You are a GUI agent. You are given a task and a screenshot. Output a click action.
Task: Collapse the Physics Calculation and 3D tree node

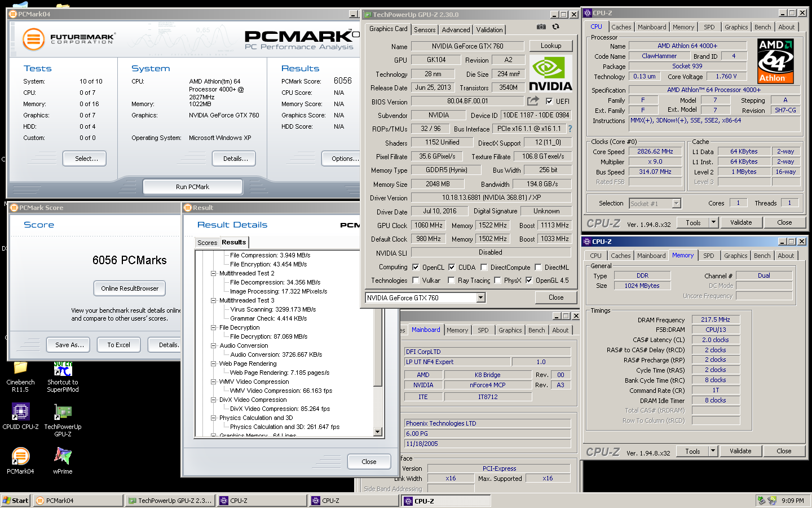[x=214, y=418]
